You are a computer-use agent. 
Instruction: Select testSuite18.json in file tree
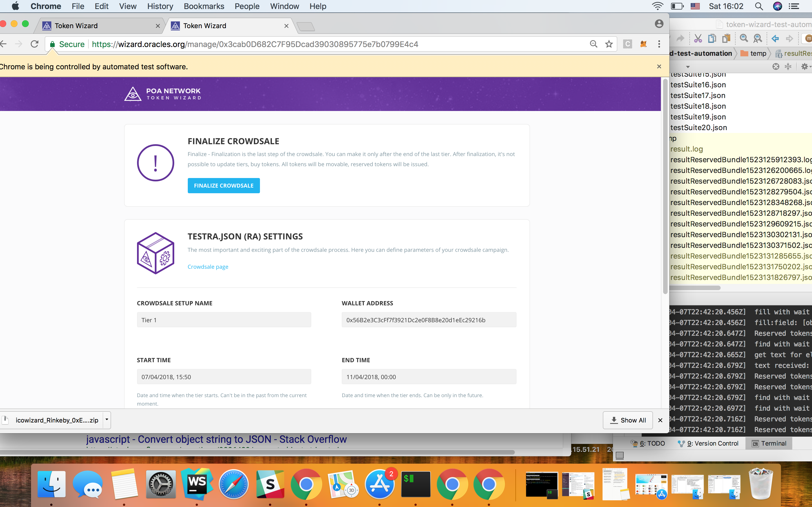[698, 106]
